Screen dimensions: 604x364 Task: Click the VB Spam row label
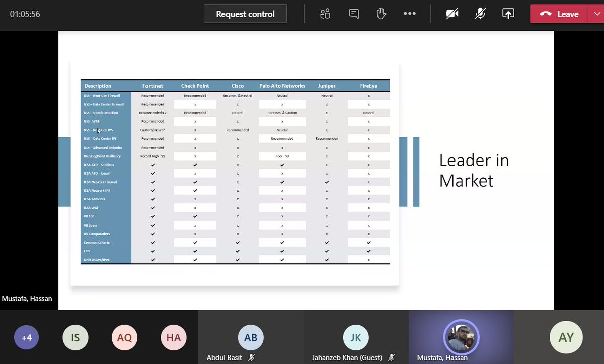pos(91,225)
